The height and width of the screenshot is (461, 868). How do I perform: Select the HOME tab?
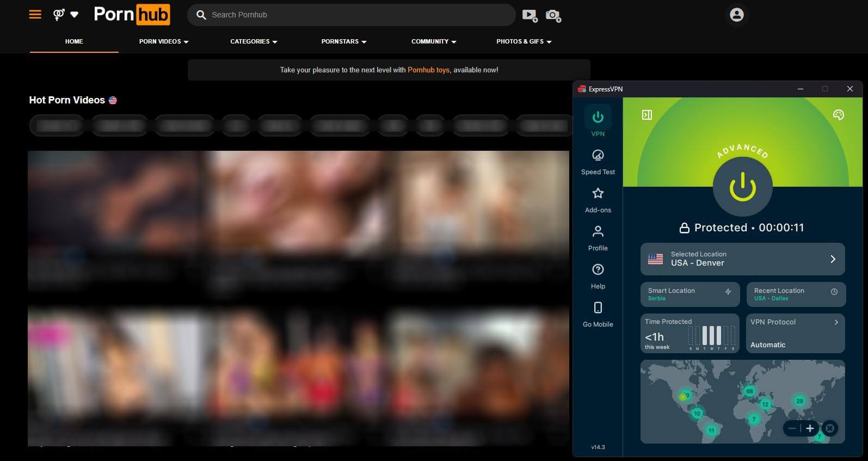coord(74,41)
